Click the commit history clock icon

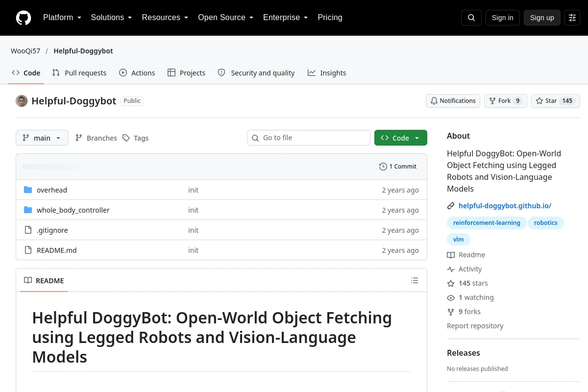click(383, 167)
